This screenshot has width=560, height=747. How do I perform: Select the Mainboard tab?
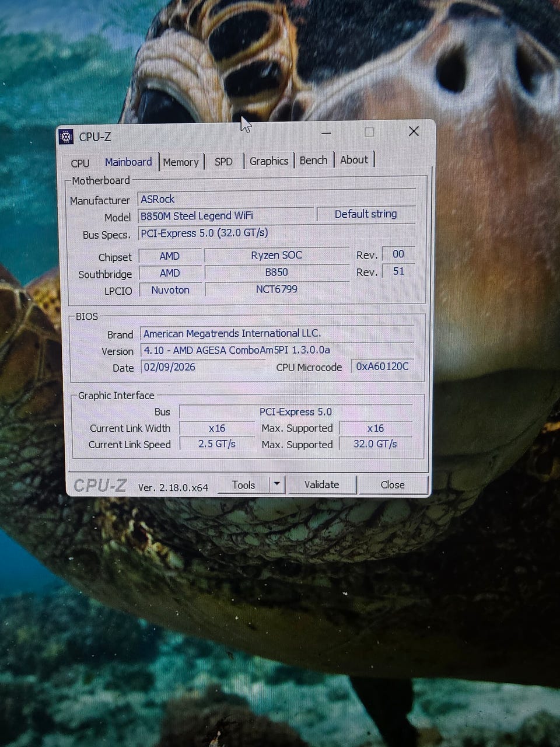pyautogui.click(x=128, y=162)
